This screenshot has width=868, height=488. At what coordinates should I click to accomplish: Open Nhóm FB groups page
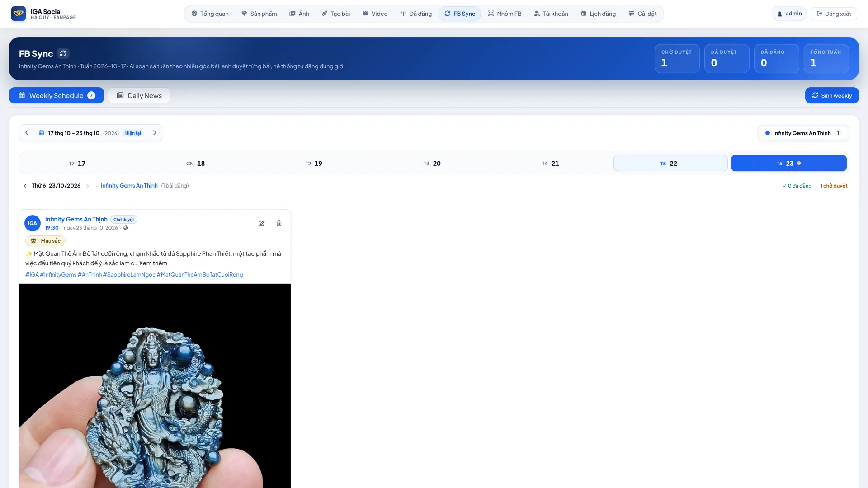505,14
